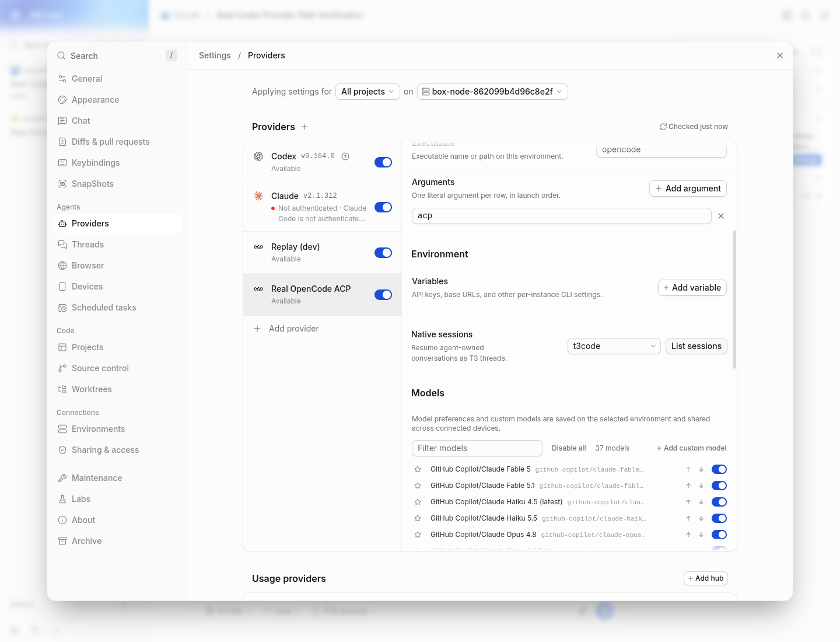Move Claude Fable 5.1 model up
The height and width of the screenshot is (642, 840).
(x=688, y=486)
